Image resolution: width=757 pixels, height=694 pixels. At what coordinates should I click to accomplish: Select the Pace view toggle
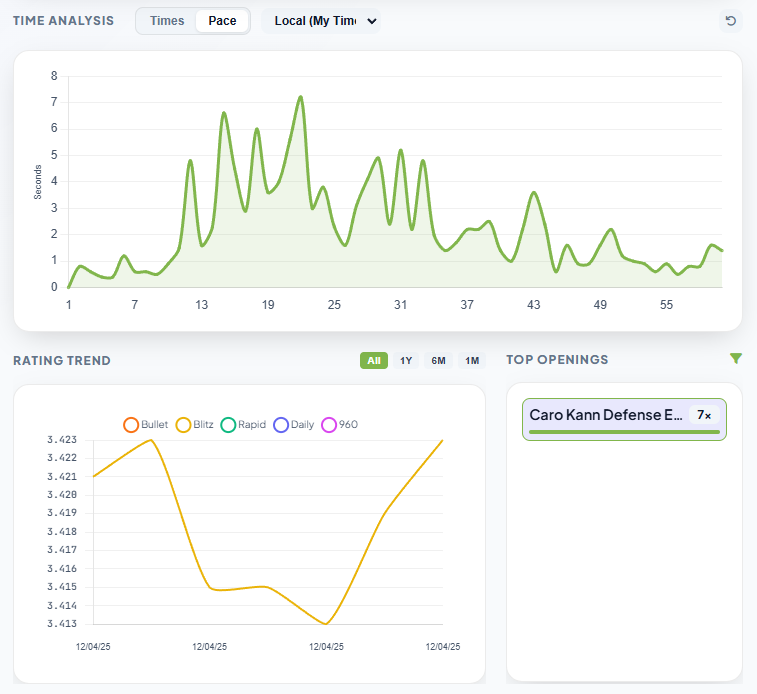pos(222,21)
